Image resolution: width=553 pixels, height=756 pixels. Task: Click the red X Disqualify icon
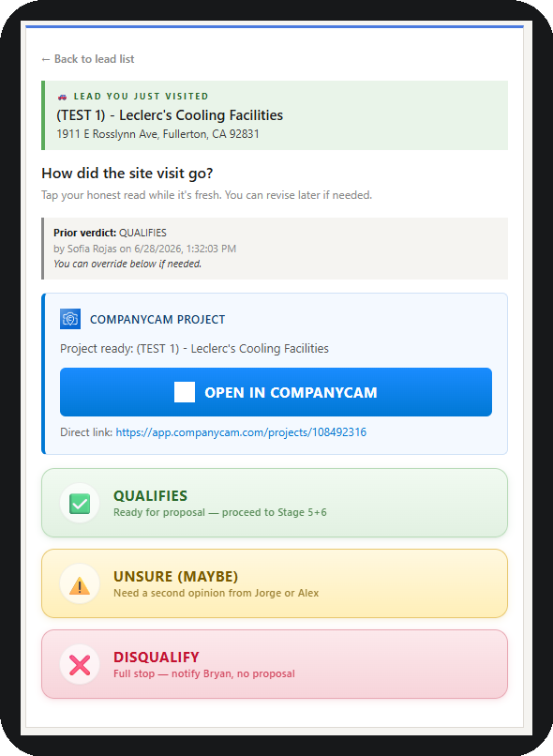tap(80, 665)
